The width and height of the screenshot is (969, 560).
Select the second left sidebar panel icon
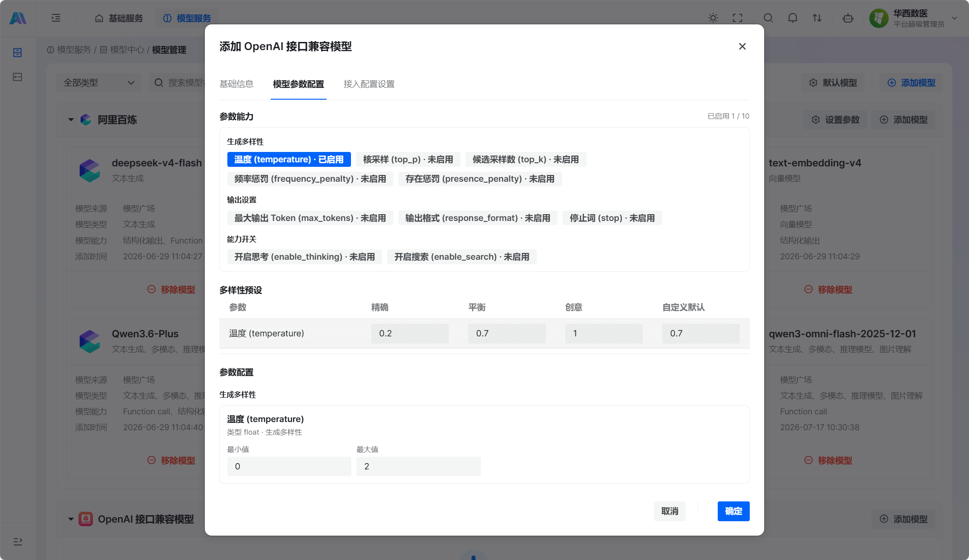pyautogui.click(x=18, y=77)
